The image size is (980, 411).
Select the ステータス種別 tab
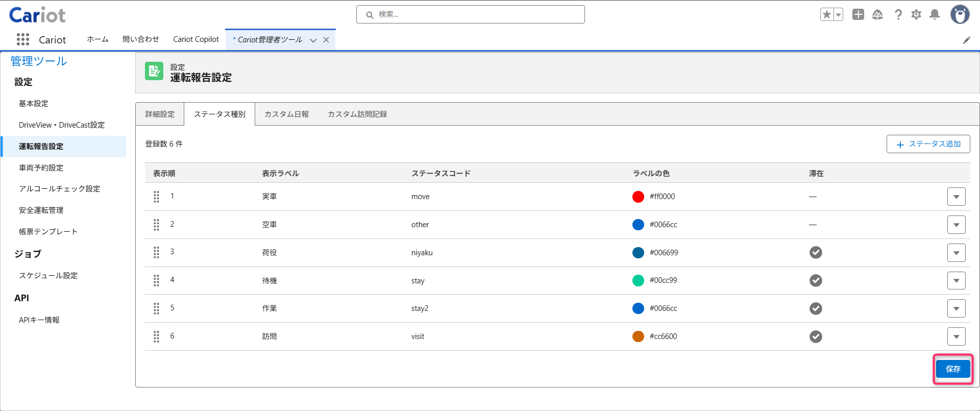[219, 114]
